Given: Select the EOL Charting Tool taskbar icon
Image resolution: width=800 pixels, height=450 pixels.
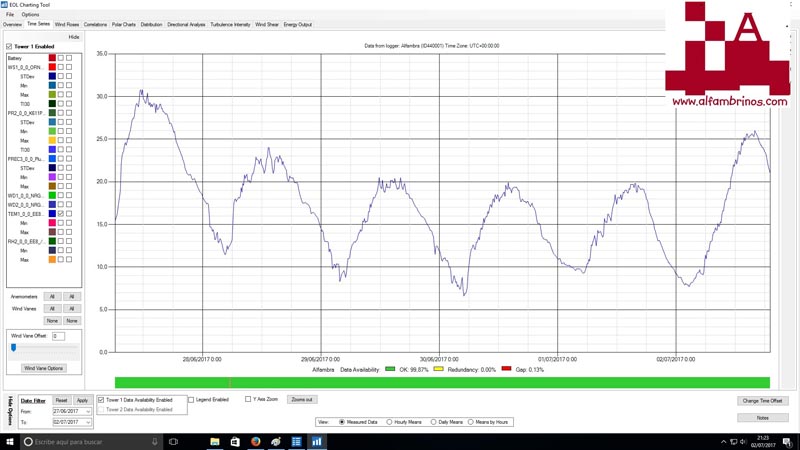Looking at the screenshot, I should point(317,442).
